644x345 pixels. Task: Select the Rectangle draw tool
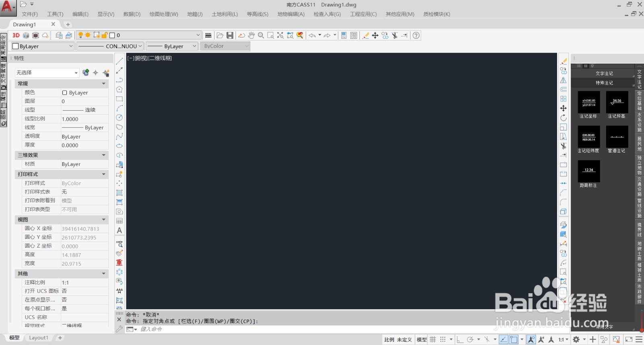pos(120,99)
